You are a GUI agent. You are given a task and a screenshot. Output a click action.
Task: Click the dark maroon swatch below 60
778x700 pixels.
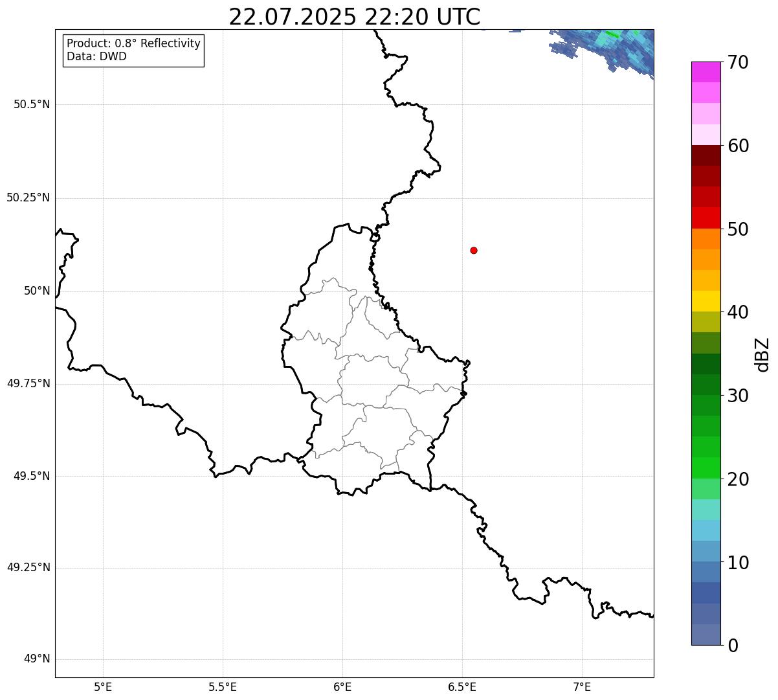[x=706, y=155]
